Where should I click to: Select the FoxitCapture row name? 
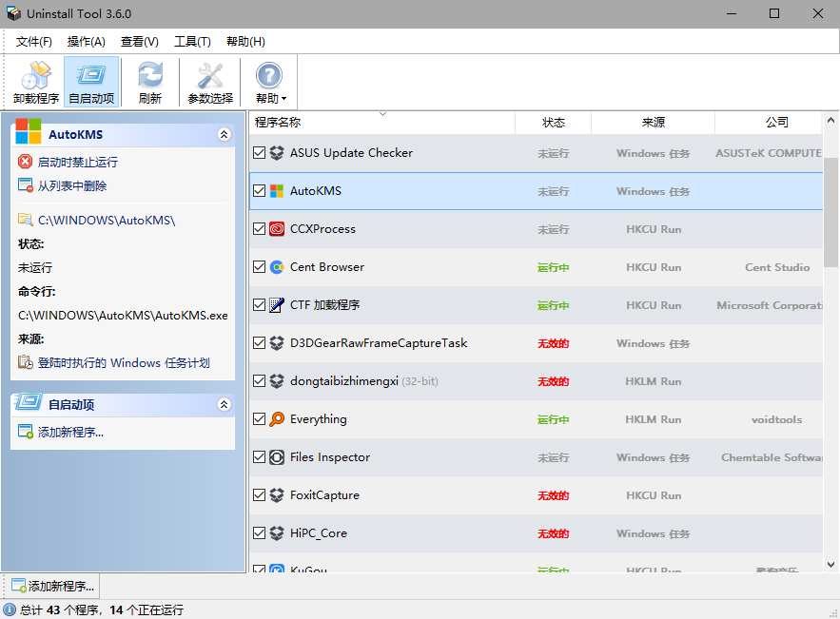pos(324,495)
